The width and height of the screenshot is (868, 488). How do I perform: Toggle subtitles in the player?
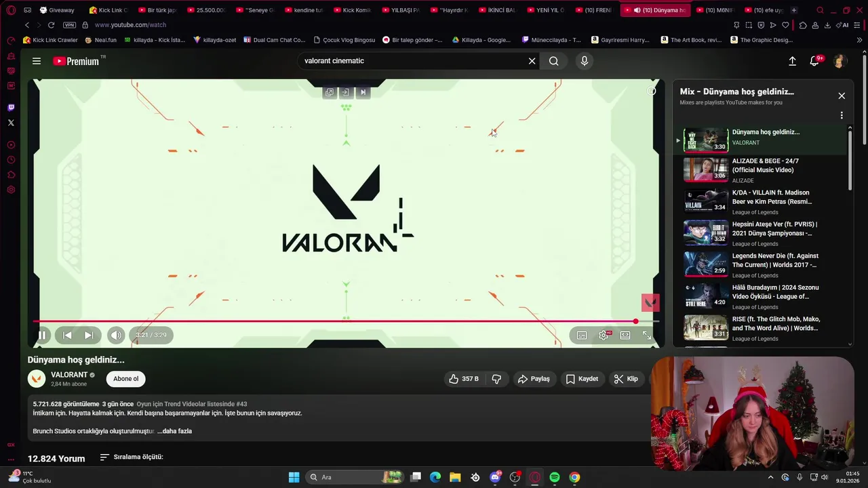pos(582,335)
